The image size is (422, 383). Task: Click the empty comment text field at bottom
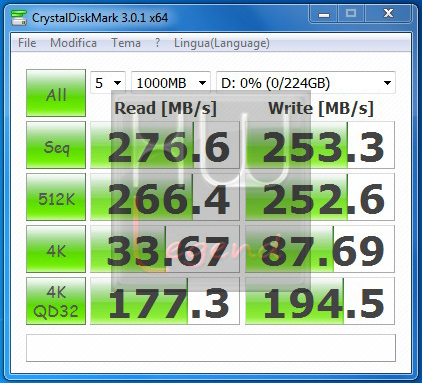click(x=211, y=348)
